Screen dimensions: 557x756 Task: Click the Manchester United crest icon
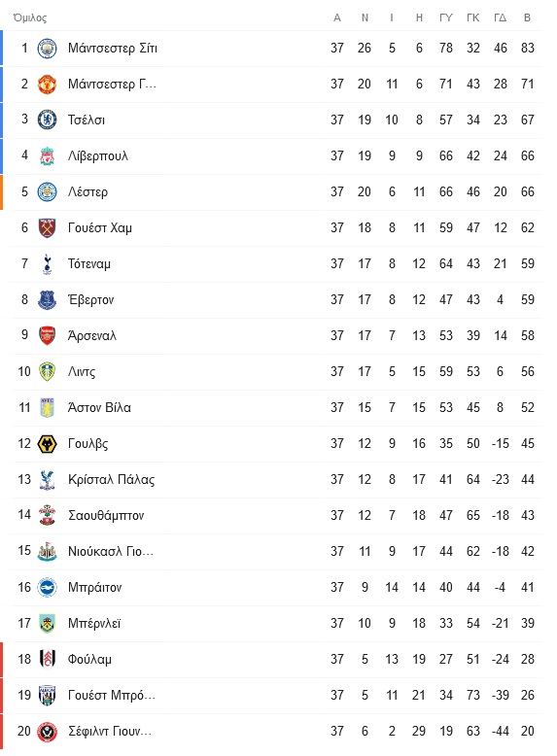pos(47,84)
